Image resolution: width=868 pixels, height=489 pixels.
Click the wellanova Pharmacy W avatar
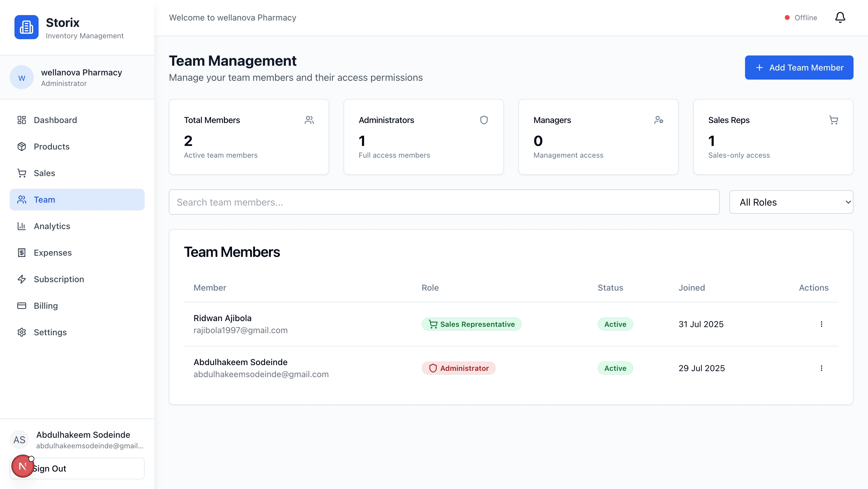click(x=22, y=77)
